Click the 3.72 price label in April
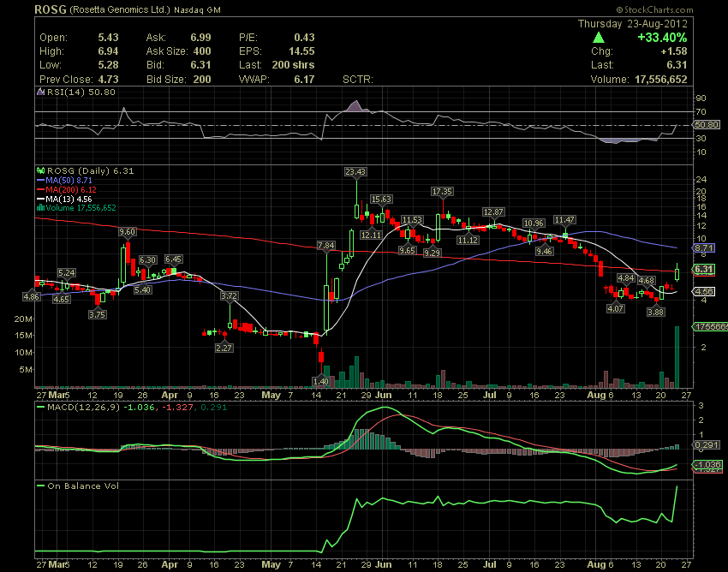 230,295
